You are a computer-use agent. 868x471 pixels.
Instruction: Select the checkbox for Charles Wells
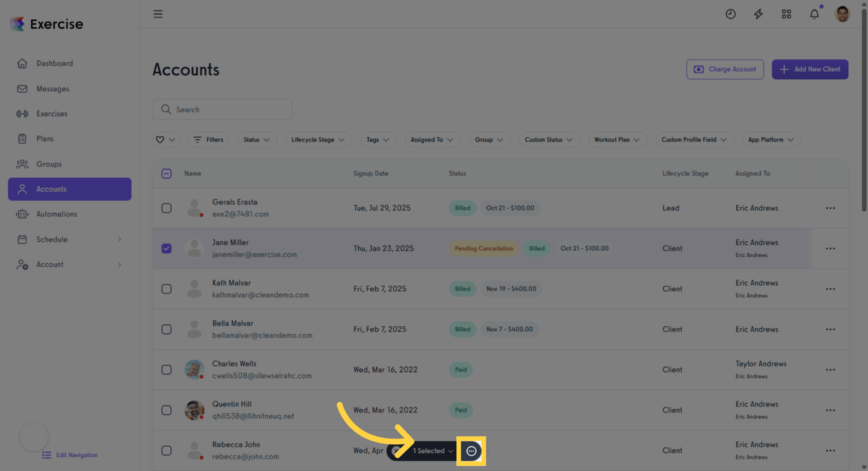click(x=166, y=369)
